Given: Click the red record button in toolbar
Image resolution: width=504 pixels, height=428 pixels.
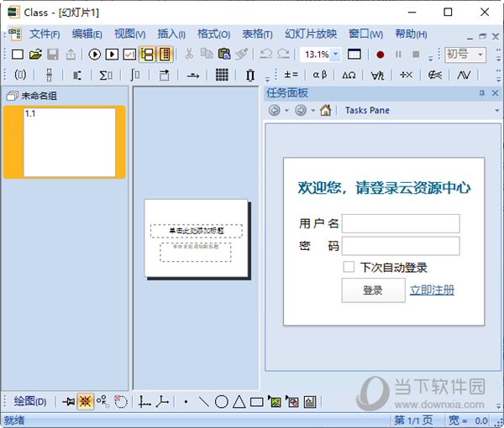Looking at the screenshot, I should click(380, 55).
